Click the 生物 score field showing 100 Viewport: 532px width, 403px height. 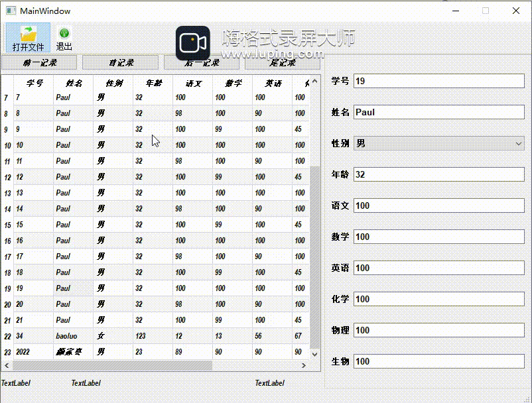click(438, 361)
